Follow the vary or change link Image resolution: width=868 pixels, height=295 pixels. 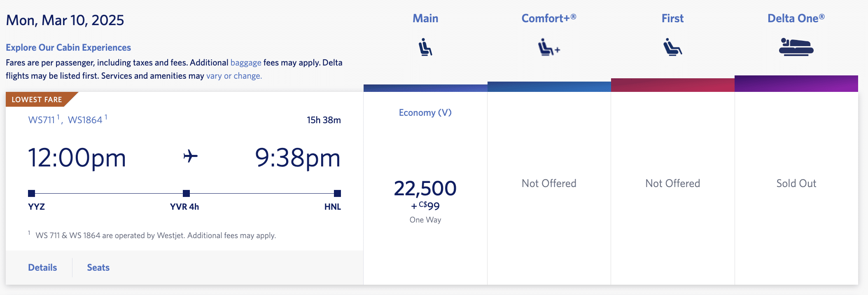pyautogui.click(x=234, y=76)
